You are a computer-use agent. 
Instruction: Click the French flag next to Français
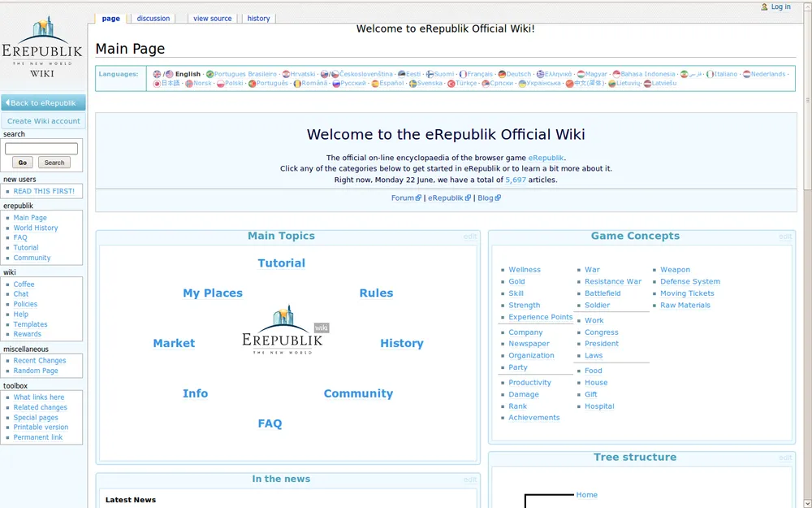coord(463,74)
